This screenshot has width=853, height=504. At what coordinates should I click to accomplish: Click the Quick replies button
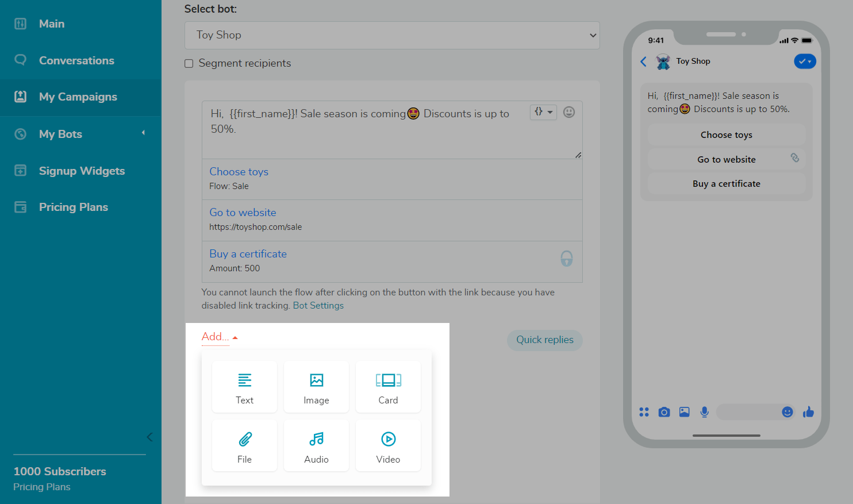click(x=545, y=340)
